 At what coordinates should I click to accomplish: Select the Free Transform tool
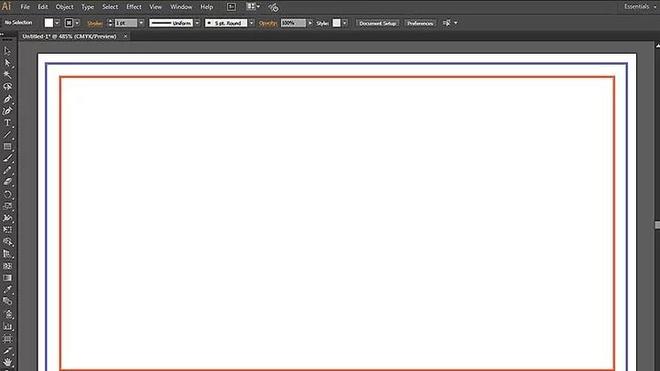coord(7,230)
